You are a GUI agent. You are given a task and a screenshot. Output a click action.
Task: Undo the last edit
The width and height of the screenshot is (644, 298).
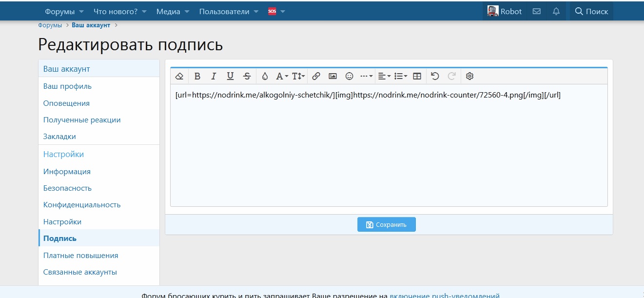coord(435,76)
